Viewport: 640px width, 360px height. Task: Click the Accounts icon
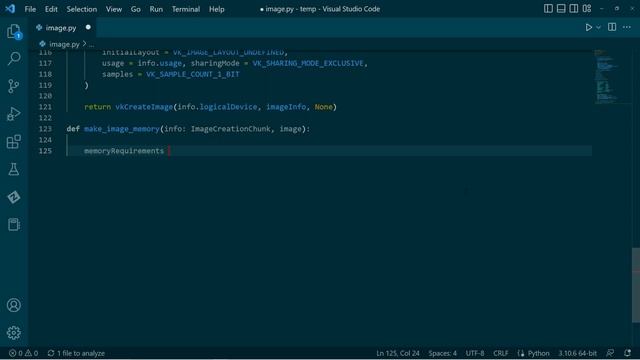pos(14,305)
